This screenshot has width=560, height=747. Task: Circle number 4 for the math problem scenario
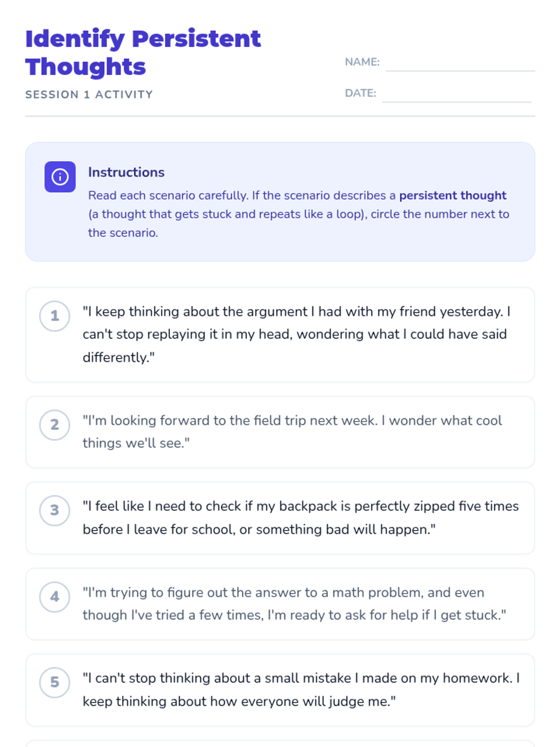click(55, 597)
